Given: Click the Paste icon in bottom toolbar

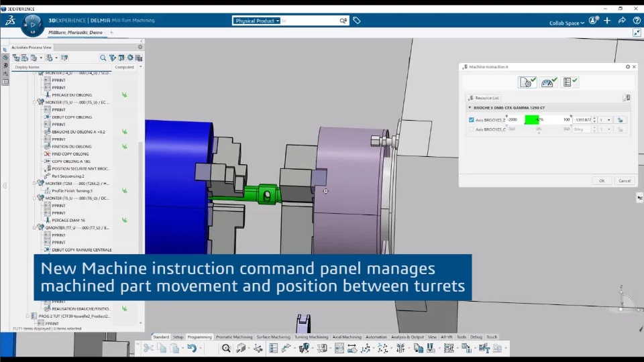Looking at the screenshot, I should (174, 349).
